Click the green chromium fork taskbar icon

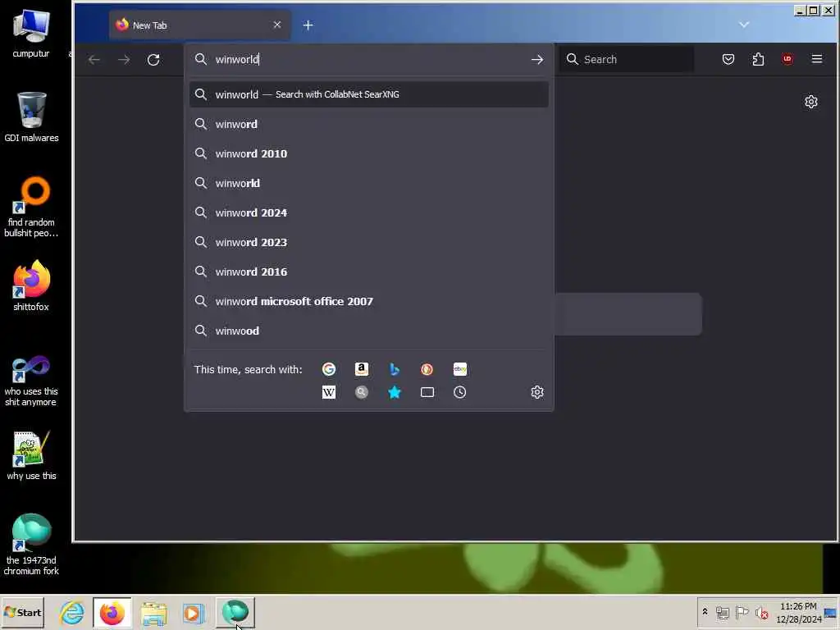[235, 612]
